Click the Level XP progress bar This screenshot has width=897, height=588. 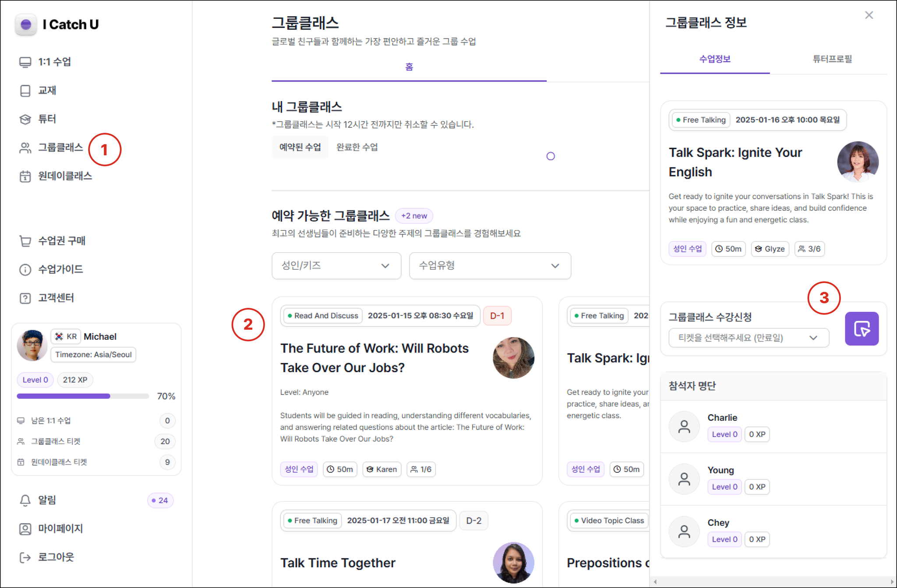83,396
